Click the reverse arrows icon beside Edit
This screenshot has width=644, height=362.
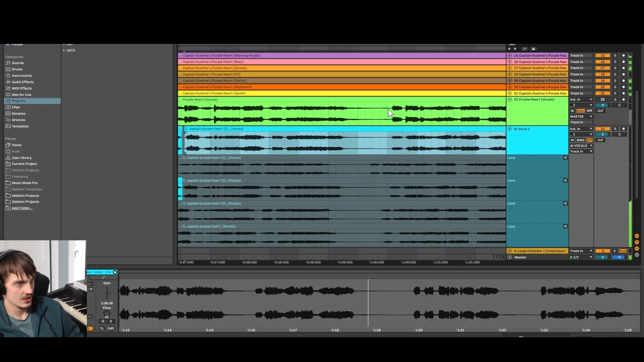[102, 328]
